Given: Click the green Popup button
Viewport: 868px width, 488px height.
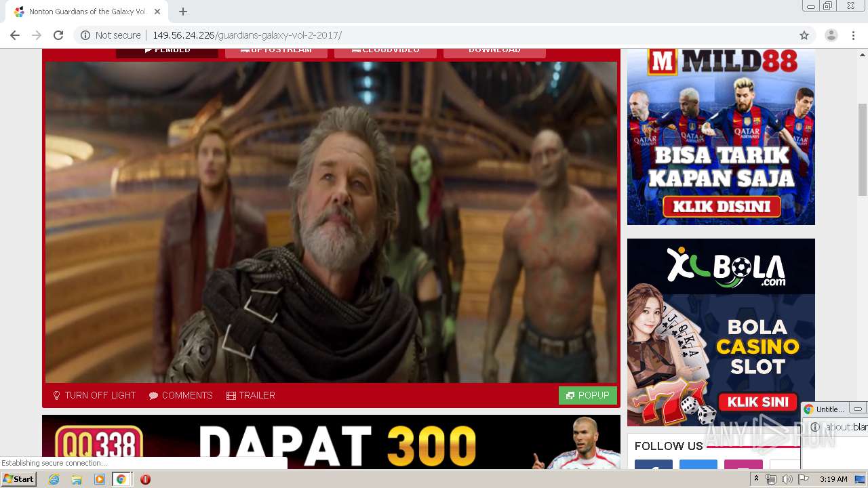Looking at the screenshot, I should [588, 395].
